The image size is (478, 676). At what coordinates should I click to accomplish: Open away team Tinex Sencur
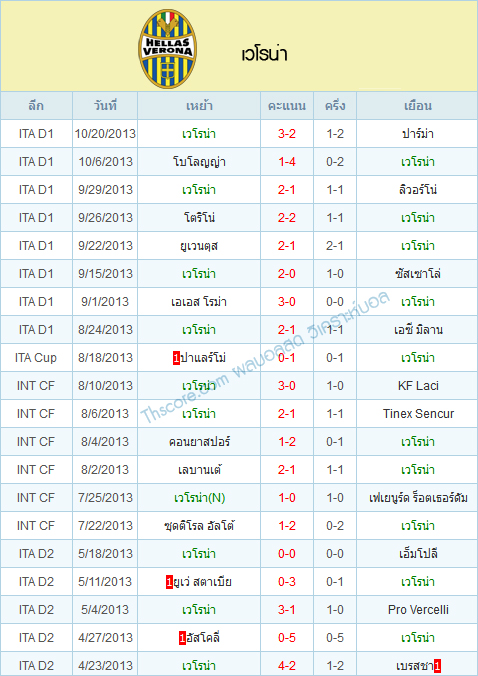tap(418, 414)
